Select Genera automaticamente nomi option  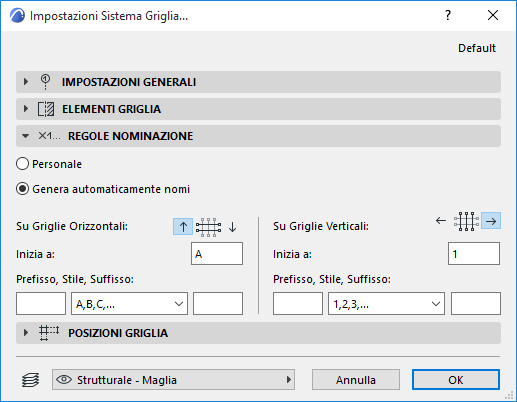click(103, 189)
